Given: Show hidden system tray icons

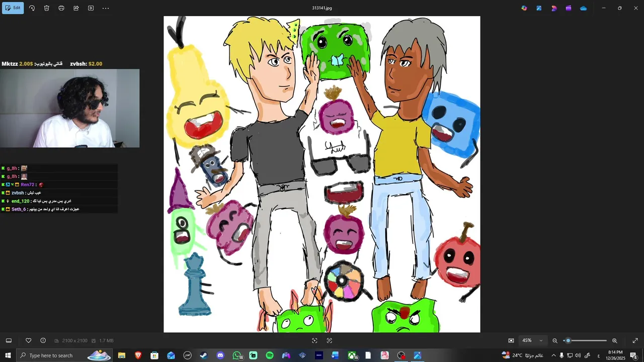Looking at the screenshot, I should pyautogui.click(x=553, y=355).
